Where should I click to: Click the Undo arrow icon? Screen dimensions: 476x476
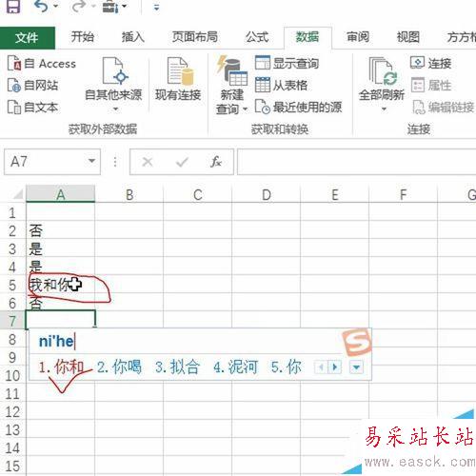[42, 6]
